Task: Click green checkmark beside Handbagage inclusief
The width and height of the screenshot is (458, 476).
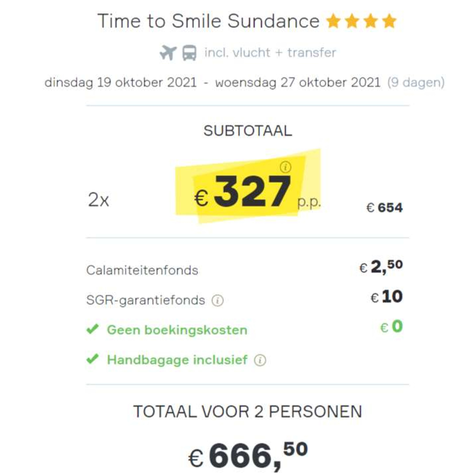Action: [93, 359]
